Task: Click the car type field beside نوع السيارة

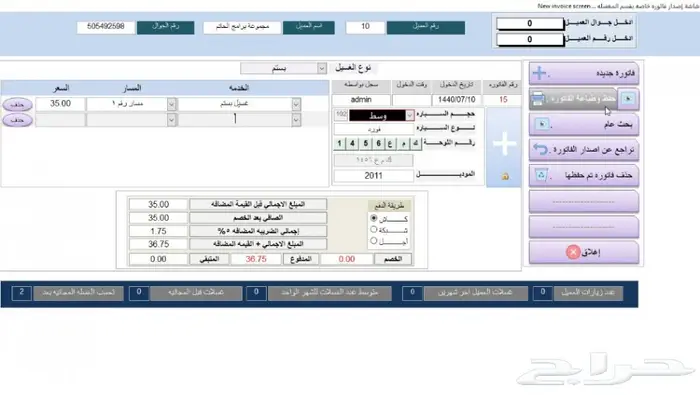Action: coord(374,129)
